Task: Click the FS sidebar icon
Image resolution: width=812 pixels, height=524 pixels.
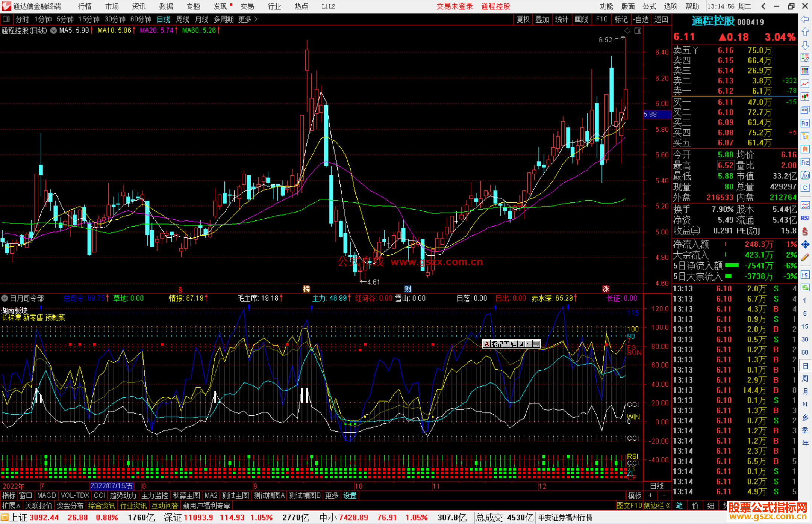Action: [x=805, y=275]
